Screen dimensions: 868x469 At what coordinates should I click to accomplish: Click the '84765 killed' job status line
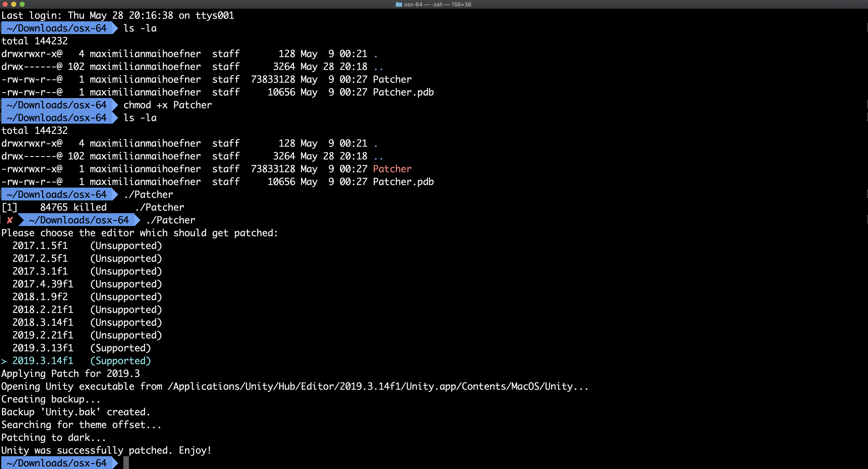(x=73, y=207)
